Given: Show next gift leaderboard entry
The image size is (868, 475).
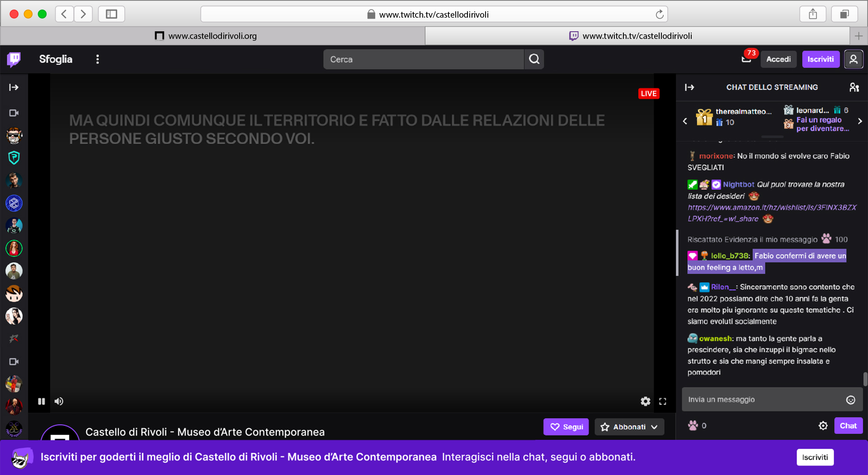Looking at the screenshot, I should (860, 121).
